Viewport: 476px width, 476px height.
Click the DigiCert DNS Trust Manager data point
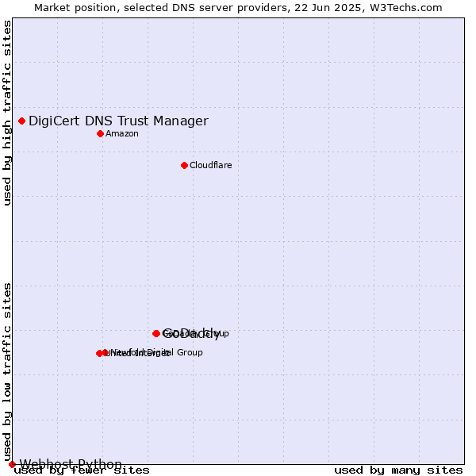pos(22,121)
